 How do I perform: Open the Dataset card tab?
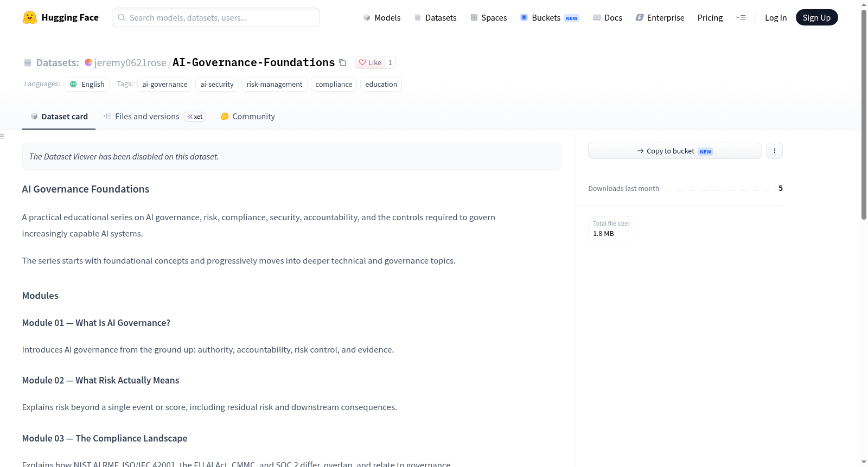point(59,117)
